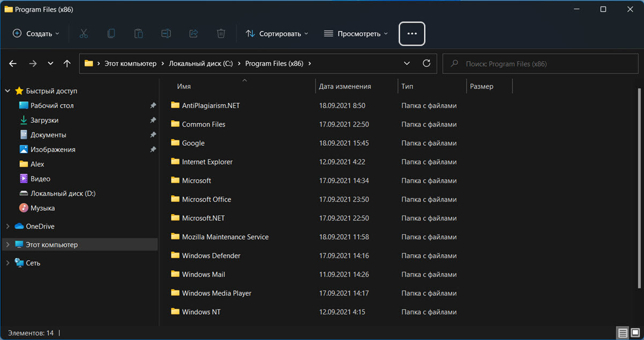
Task: Click the Изображения pictures icon
Action: [24, 149]
